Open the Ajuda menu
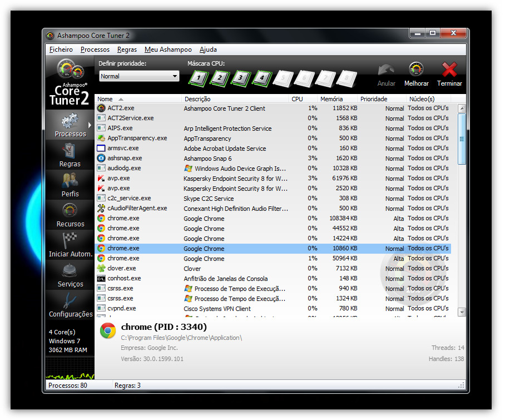Screen dimensions: 510x420 coord(208,50)
